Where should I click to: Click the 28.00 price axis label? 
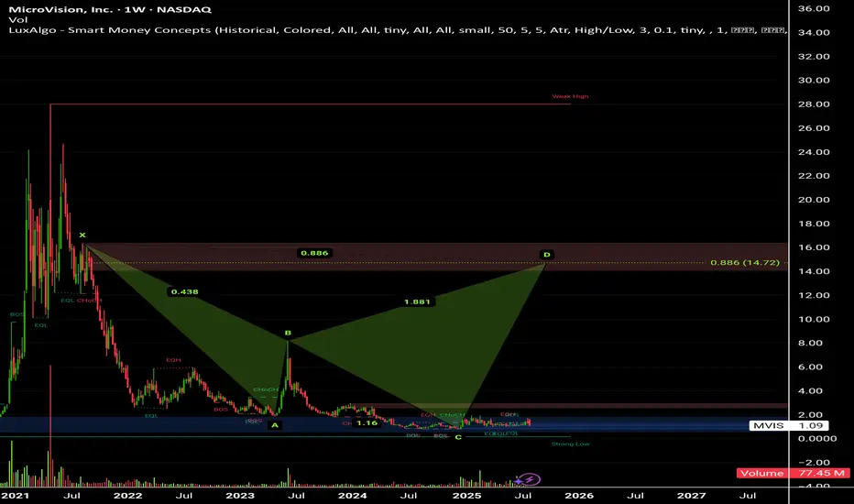point(814,104)
